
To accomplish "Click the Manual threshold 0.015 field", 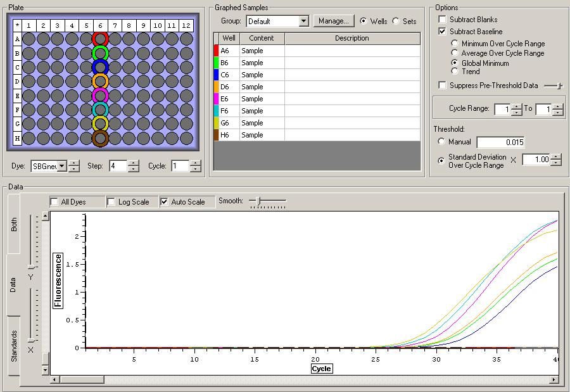I will tap(501, 142).
